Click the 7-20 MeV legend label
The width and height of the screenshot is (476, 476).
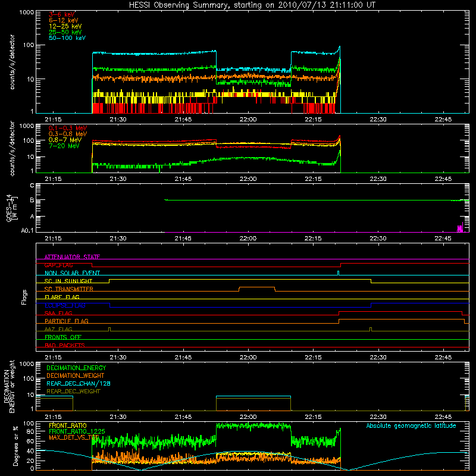coord(64,146)
